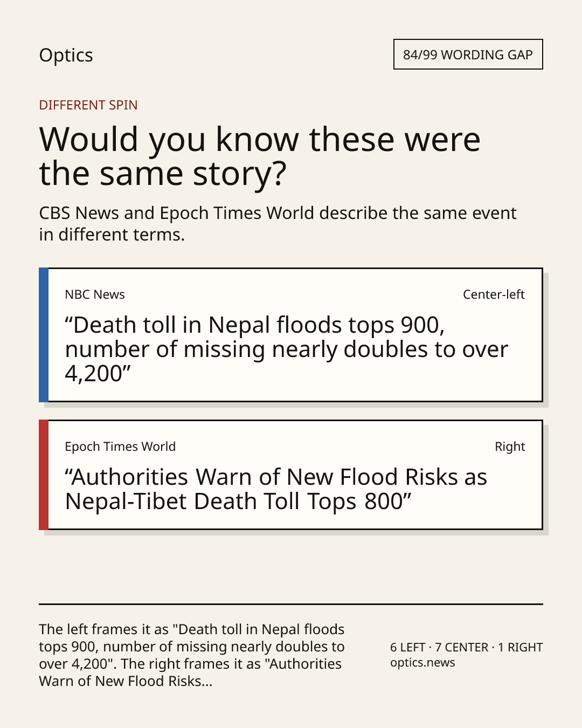Click the horizontal divider above the footer
This screenshot has height=728, width=582.
point(291,604)
